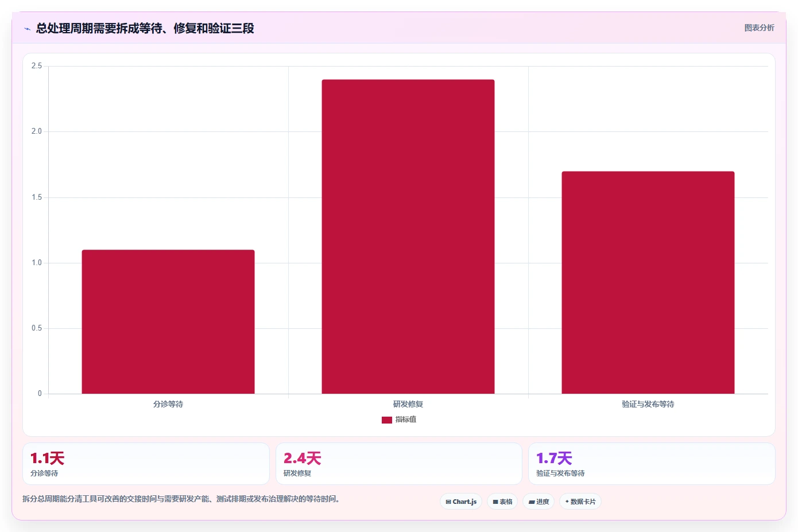Click the 图表分析 label in header
Screen dimensions: 798x532
pos(759,28)
